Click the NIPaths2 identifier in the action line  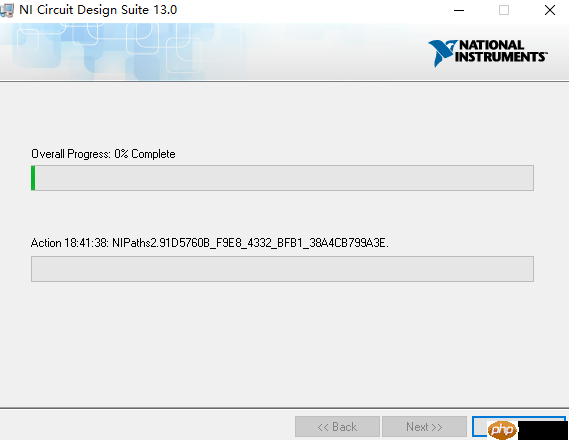tap(250, 243)
